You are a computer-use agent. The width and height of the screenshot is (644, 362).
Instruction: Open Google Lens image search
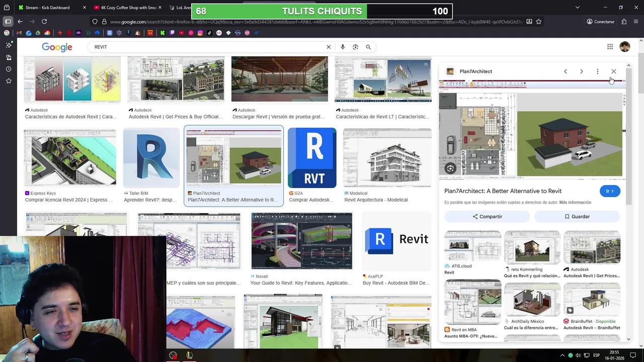355,47
